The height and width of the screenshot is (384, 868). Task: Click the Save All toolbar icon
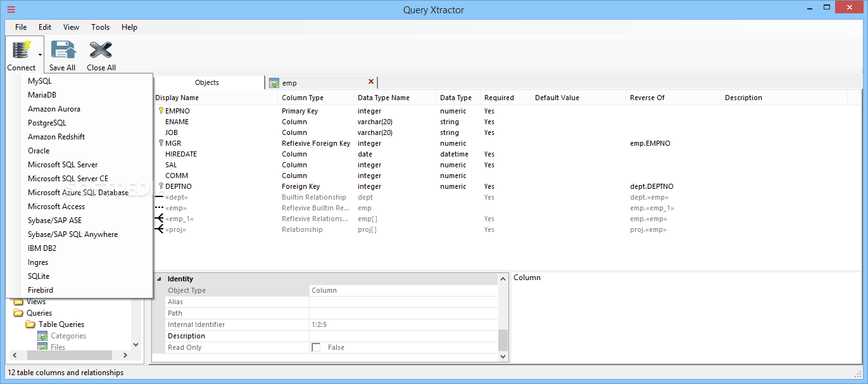point(62,49)
